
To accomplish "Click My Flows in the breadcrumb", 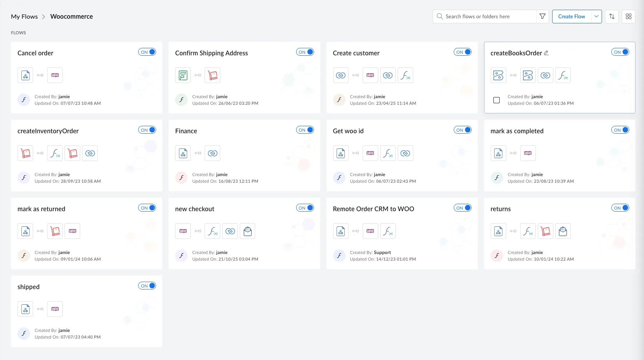I will [x=24, y=16].
